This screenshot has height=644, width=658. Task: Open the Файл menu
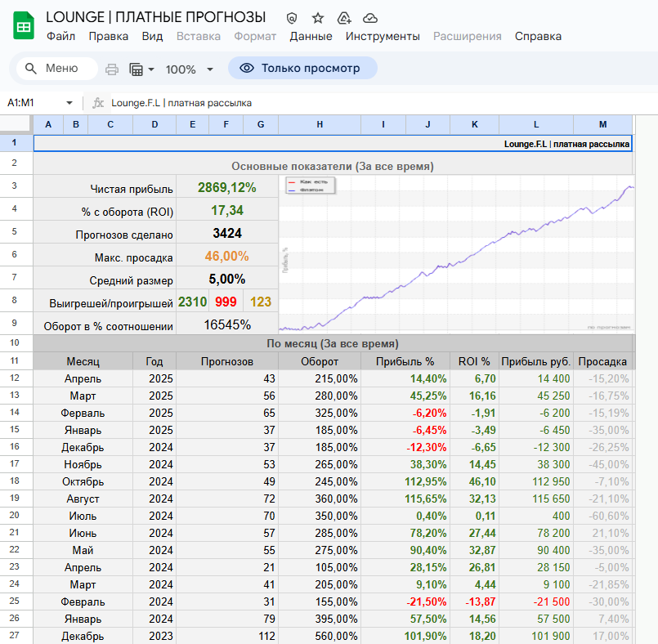point(60,36)
